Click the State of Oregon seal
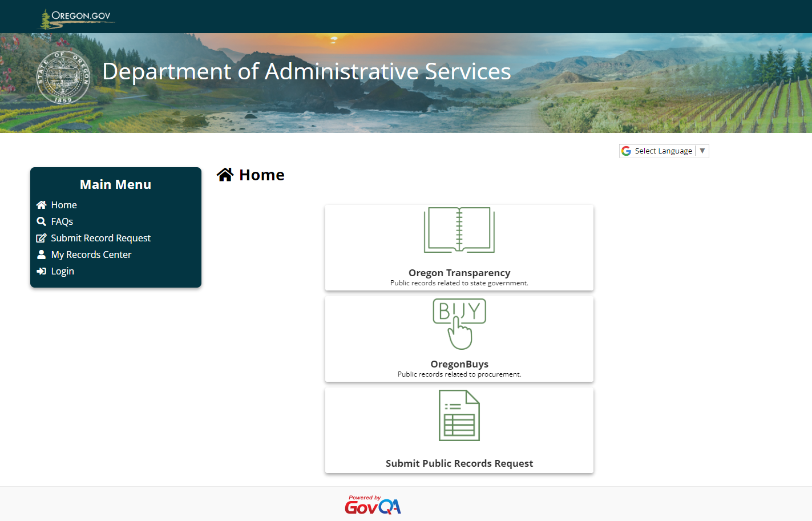The width and height of the screenshot is (812, 521). tap(63, 78)
